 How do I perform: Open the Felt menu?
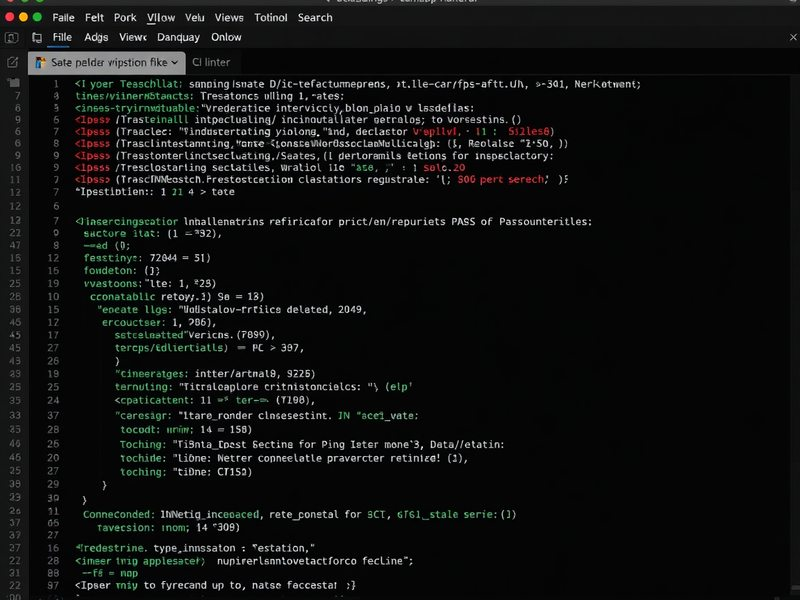click(x=94, y=18)
